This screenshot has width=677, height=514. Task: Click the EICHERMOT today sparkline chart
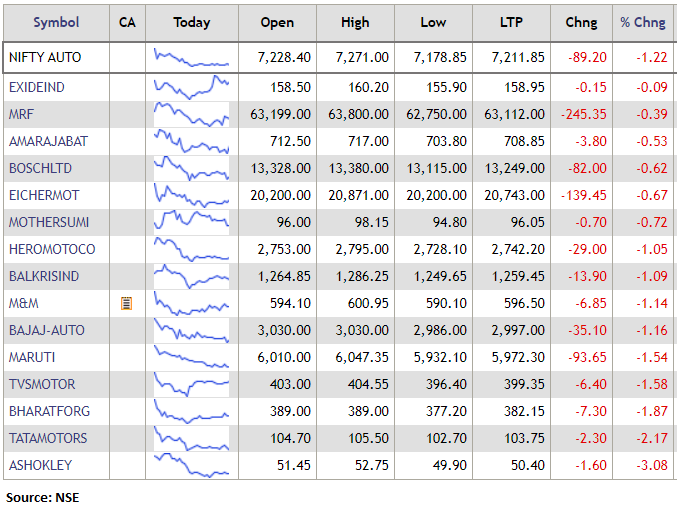[x=192, y=195]
